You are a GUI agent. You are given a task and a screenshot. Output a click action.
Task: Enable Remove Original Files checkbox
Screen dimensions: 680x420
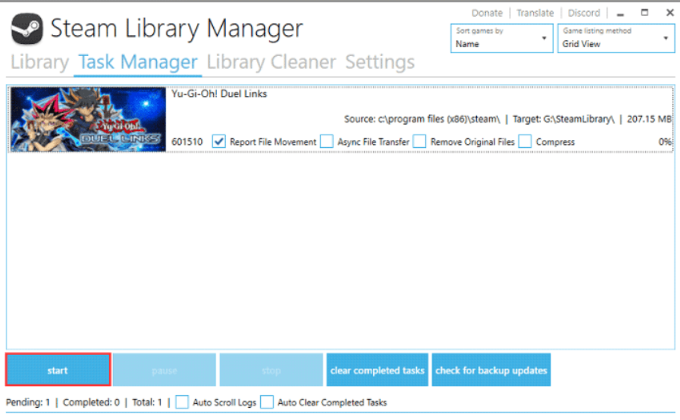coord(419,141)
